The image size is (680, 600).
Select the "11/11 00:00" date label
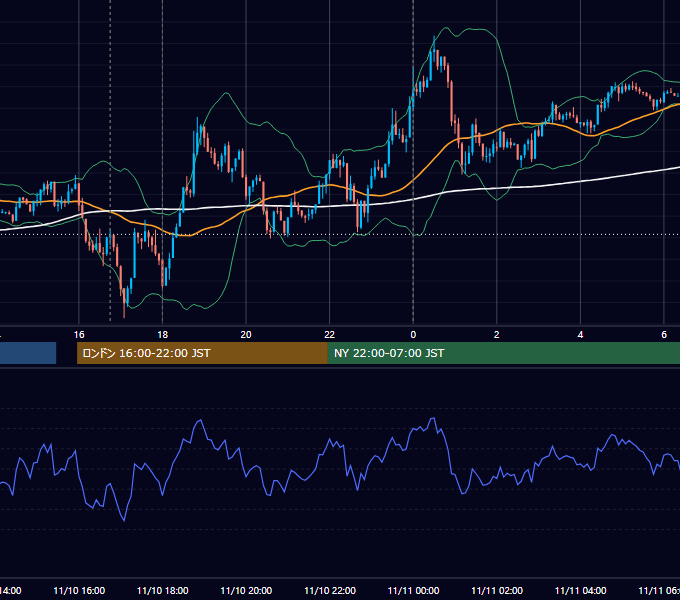pyautogui.click(x=413, y=590)
